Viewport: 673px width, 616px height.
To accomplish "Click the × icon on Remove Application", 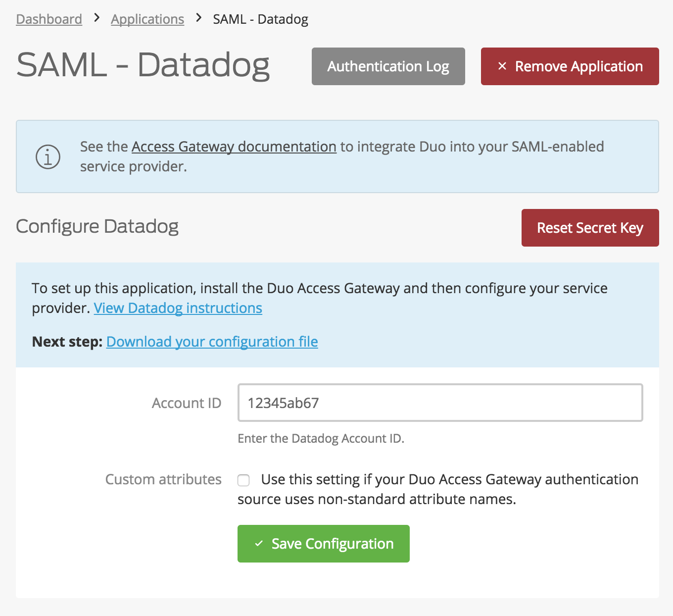I will pos(502,66).
